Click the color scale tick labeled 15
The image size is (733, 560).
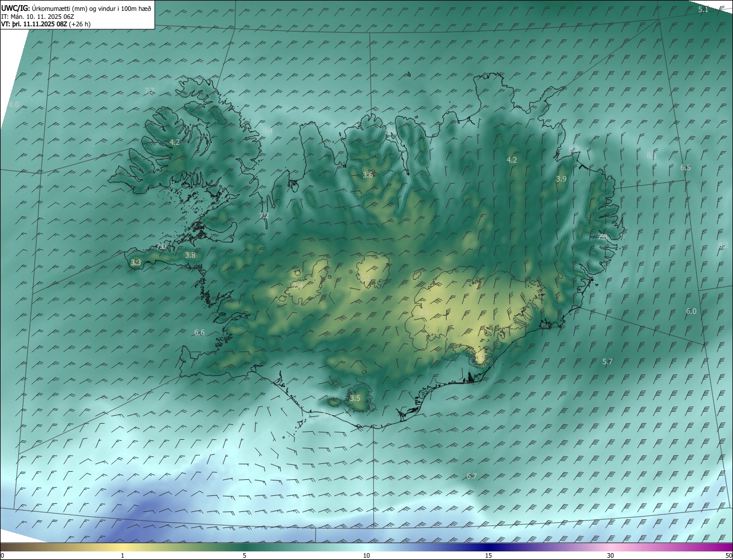coord(488,555)
